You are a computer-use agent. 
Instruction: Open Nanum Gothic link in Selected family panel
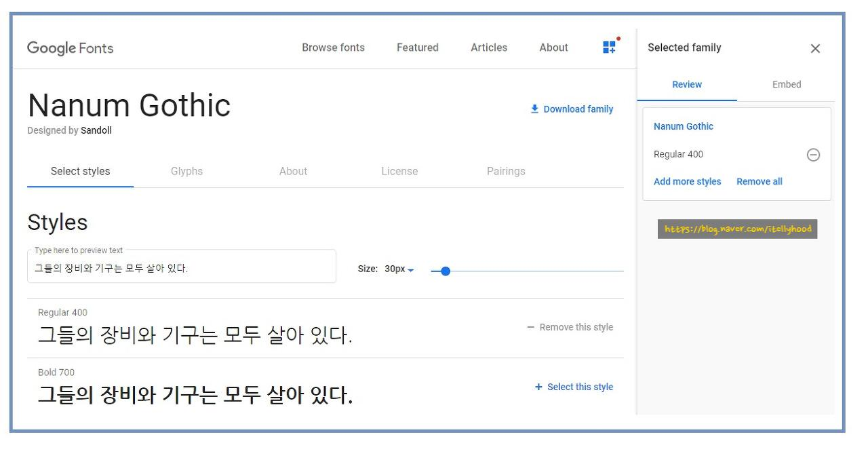pos(684,126)
